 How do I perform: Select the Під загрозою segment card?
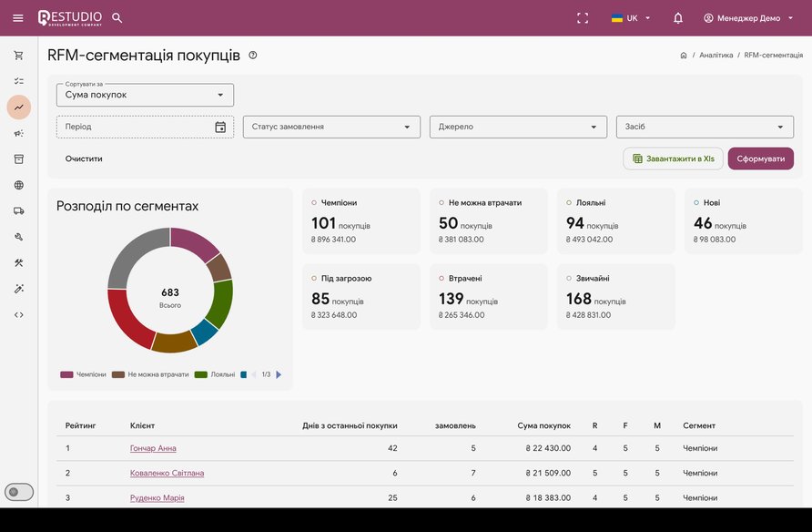(361, 297)
